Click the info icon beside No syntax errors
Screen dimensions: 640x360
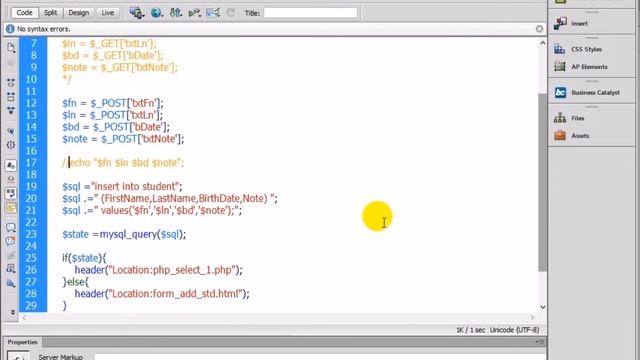(x=10, y=29)
